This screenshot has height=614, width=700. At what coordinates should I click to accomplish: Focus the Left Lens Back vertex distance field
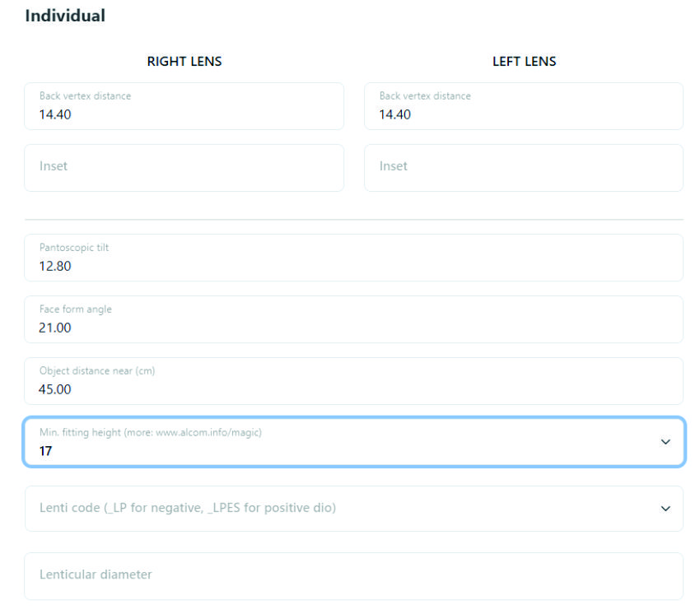(x=523, y=106)
